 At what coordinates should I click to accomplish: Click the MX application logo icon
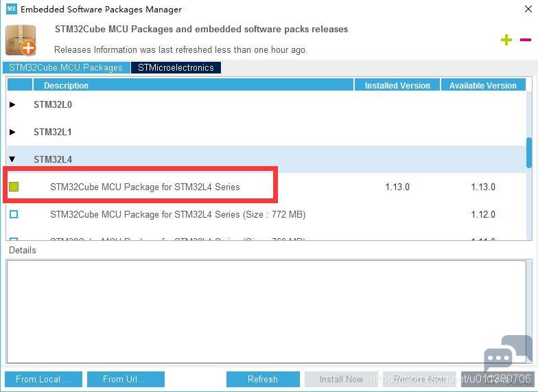(x=11, y=9)
